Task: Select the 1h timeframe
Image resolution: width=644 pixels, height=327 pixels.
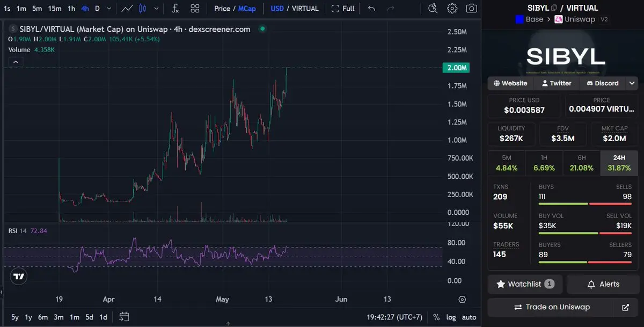Action: coord(71,9)
